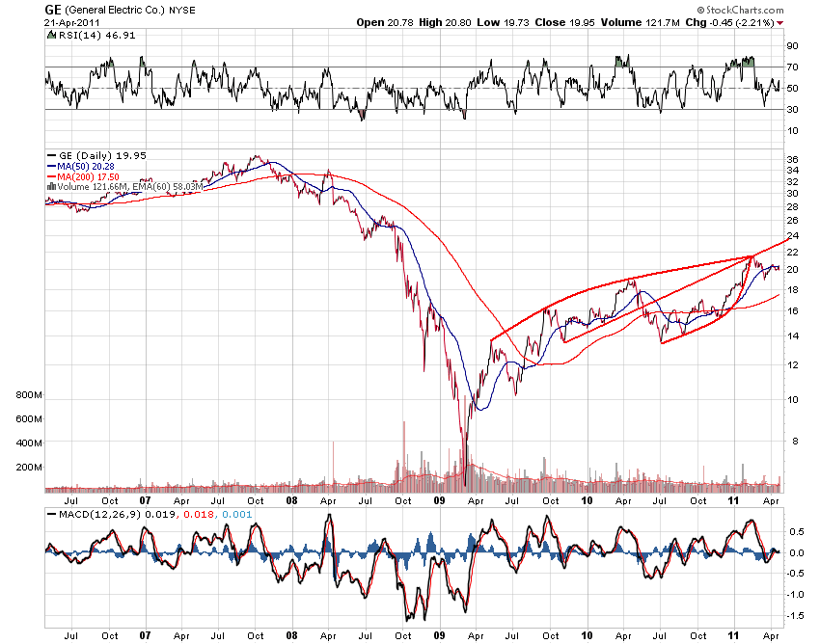Click the volume axis label '800M'
This screenshot has width=820, height=644.
pyautogui.click(x=29, y=394)
